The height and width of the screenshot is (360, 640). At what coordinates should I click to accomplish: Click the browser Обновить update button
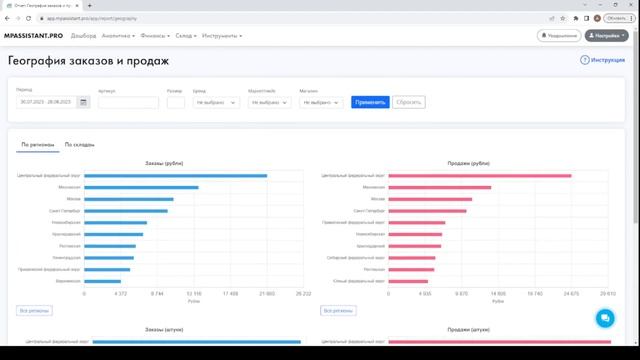(x=616, y=18)
